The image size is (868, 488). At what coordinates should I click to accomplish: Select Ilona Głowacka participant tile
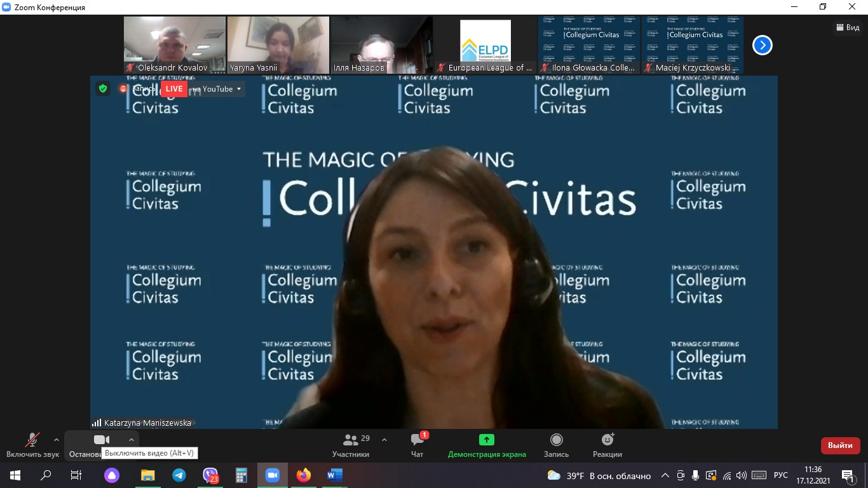[x=589, y=45]
